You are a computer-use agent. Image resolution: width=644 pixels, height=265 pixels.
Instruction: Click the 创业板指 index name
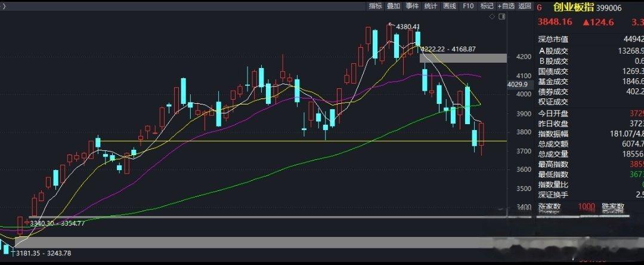pos(574,7)
